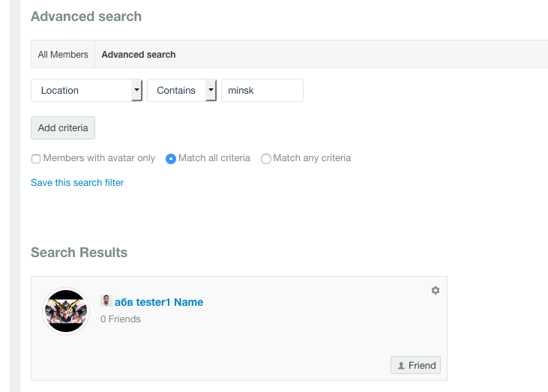Click the Advanced search page heading
This screenshot has height=392, width=548.
[86, 16]
